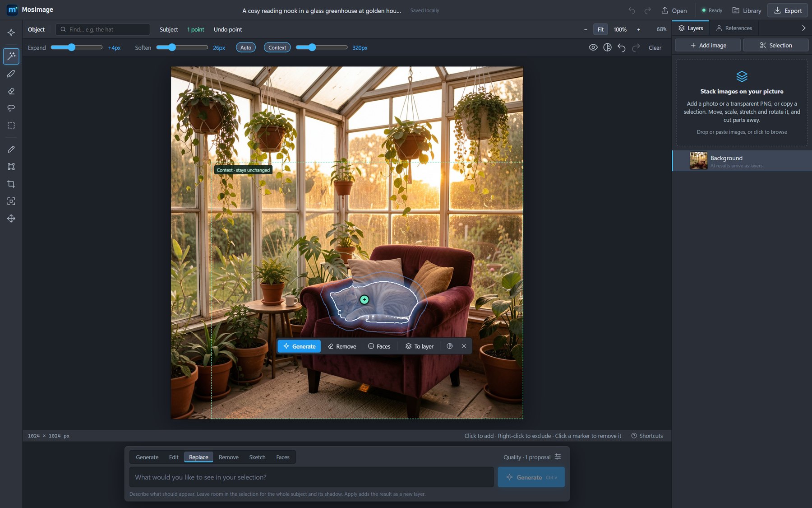Select the magic wand object tool
Screen dimensions: 812x508
11,56
